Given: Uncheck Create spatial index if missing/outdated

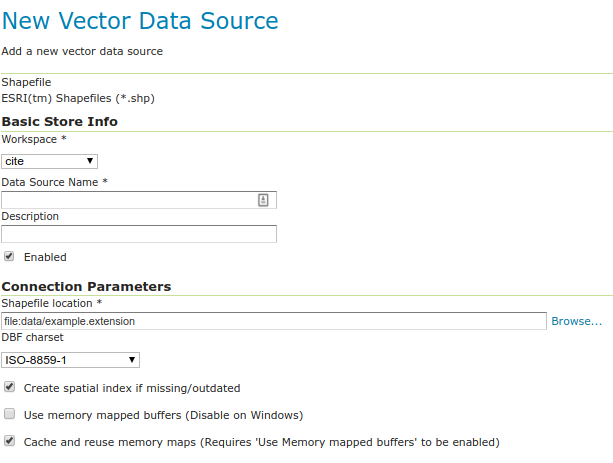Looking at the screenshot, I should point(9,387).
